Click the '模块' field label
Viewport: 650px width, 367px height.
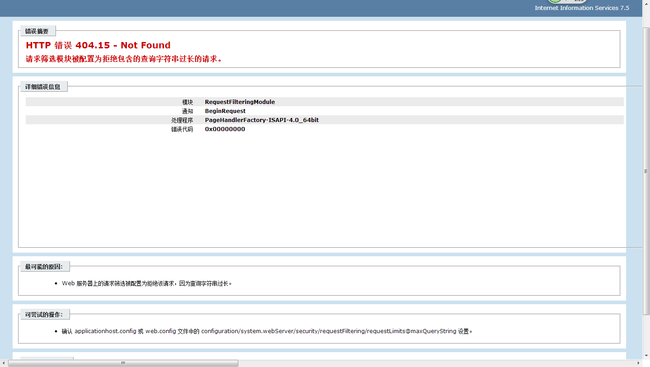188,102
